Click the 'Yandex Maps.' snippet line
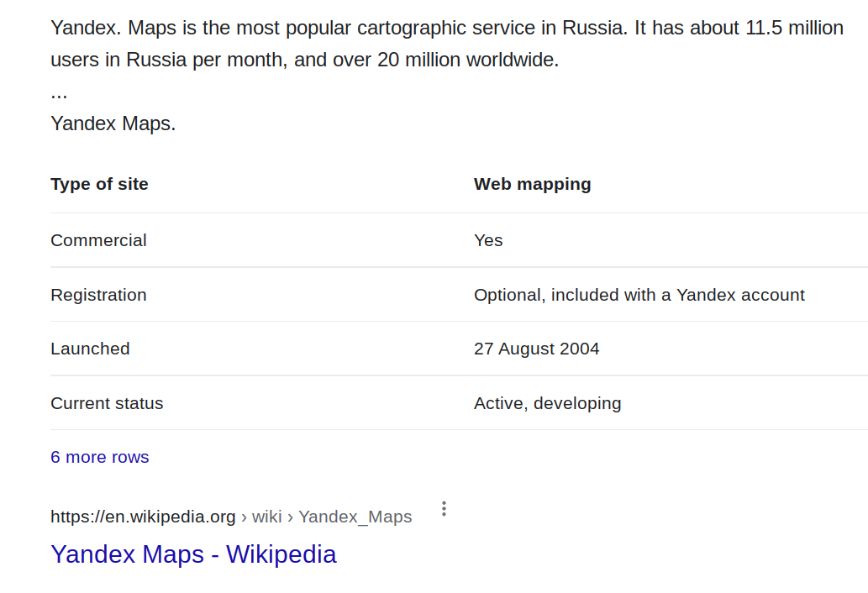Screen dimensions: 868x593 (x=113, y=123)
